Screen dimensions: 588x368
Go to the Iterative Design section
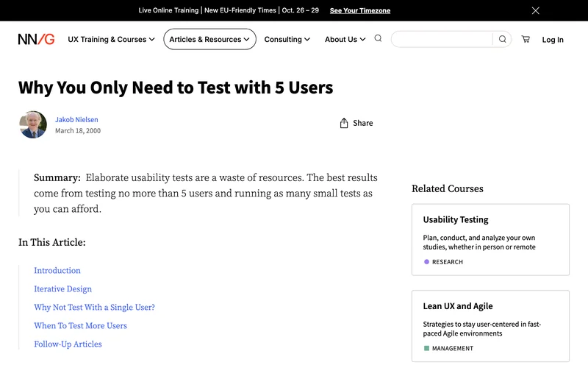tap(62, 289)
